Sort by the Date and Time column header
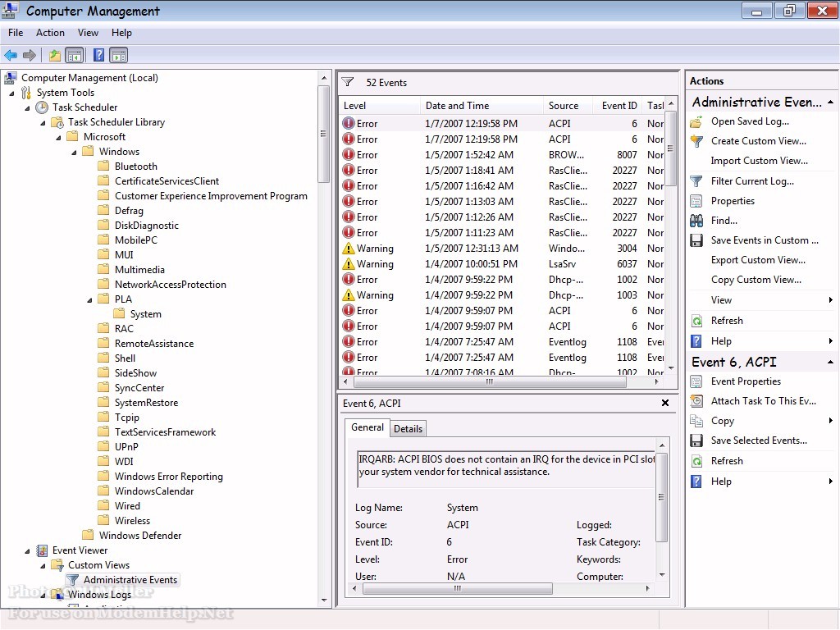 coord(481,106)
